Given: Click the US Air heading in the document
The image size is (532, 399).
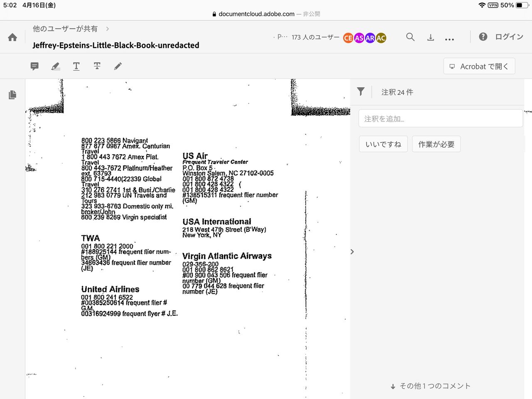Looking at the screenshot, I should [195, 156].
